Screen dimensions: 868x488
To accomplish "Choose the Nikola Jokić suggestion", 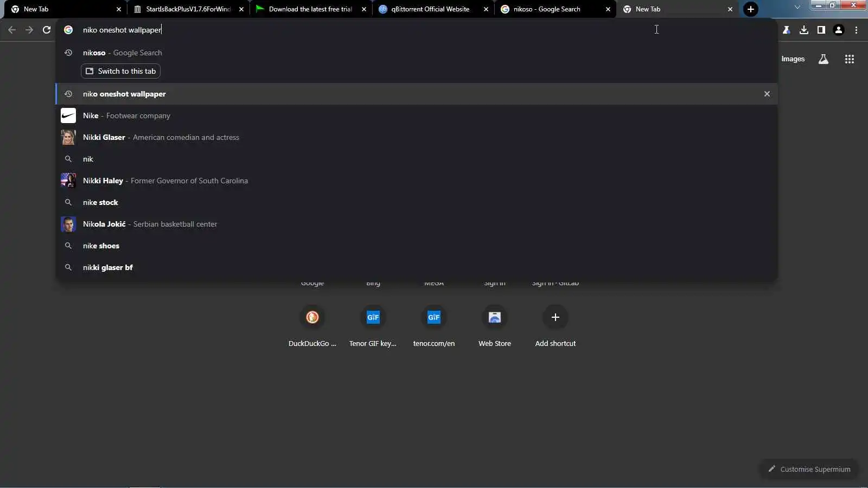I will click(417, 224).
